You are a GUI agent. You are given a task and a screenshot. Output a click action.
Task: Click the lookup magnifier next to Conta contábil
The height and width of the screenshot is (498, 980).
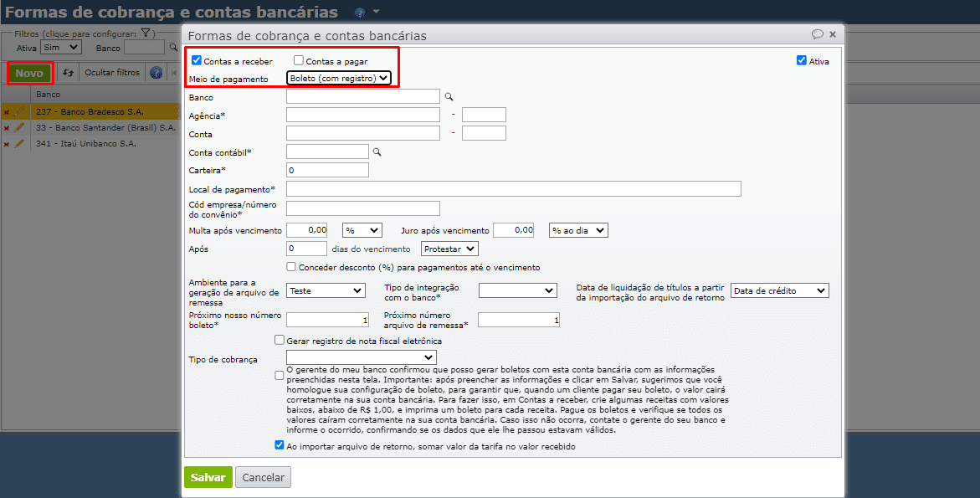[x=377, y=151]
